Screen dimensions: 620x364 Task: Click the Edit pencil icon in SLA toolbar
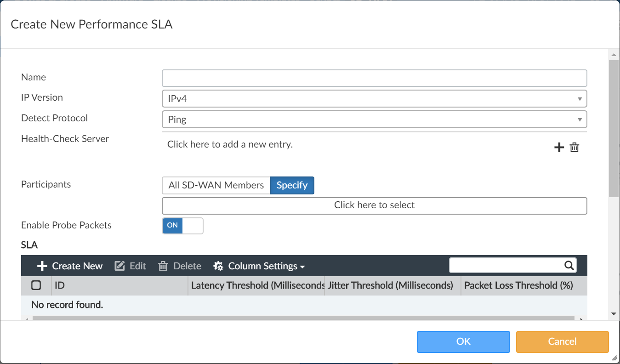click(120, 266)
